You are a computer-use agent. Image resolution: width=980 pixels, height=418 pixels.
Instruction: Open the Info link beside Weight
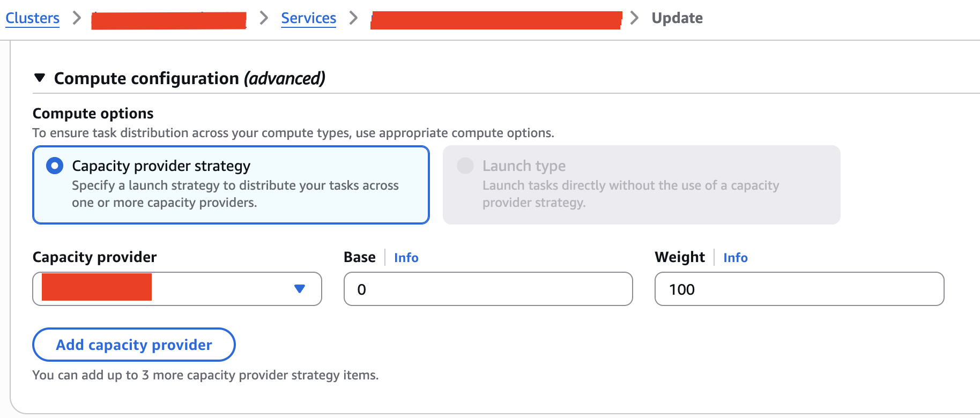click(735, 258)
